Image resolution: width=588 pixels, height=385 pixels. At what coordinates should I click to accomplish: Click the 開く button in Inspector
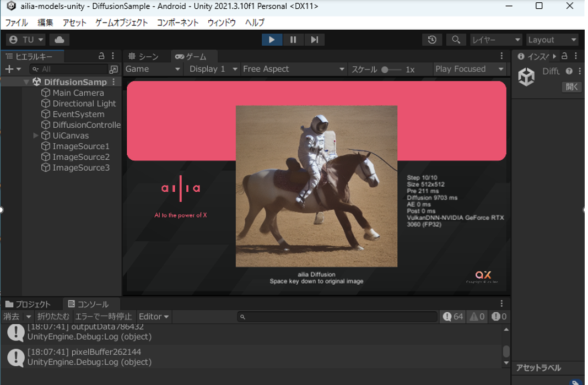pyautogui.click(x=571, y=87)
